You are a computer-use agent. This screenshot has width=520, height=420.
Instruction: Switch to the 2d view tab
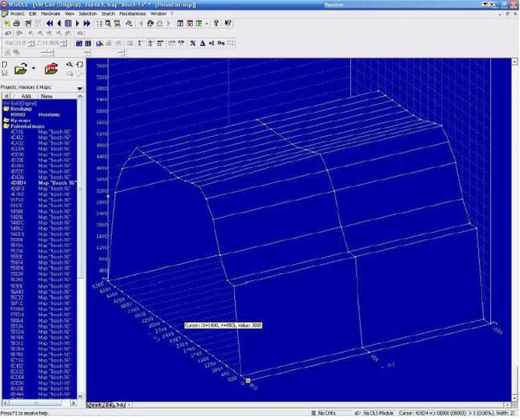click(109, 405)
